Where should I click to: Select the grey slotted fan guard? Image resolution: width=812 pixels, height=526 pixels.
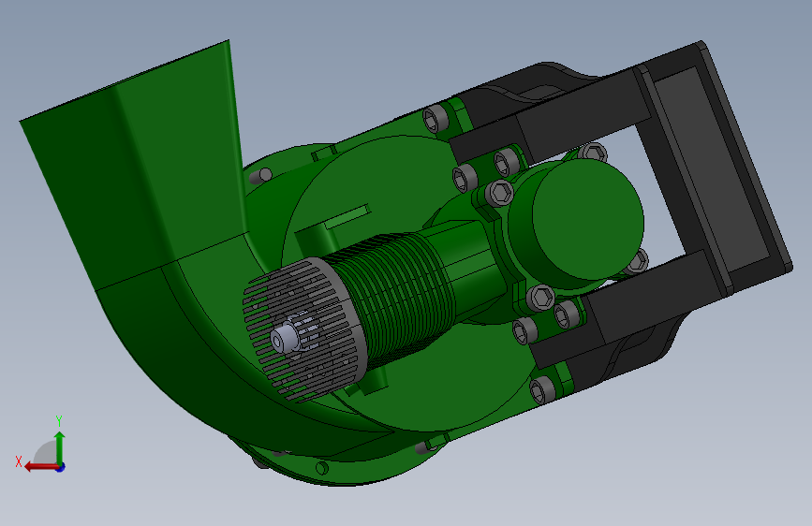(x=305, y=331)
